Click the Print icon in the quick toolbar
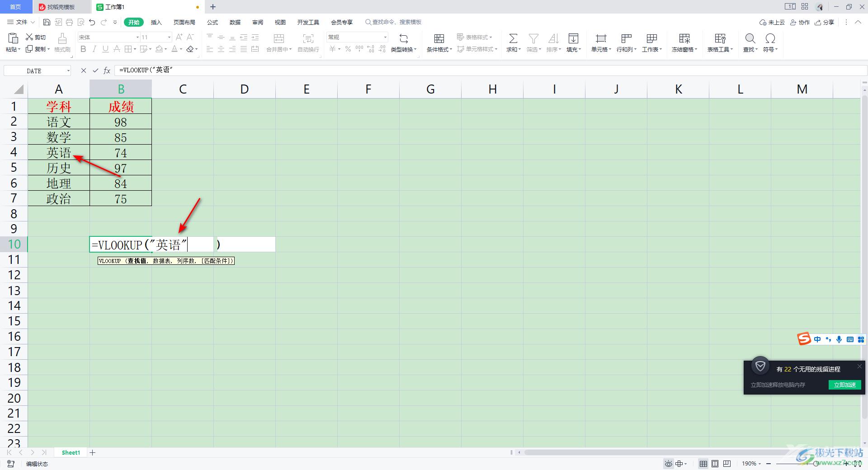868x470 pixels. (x=69, y=22)
